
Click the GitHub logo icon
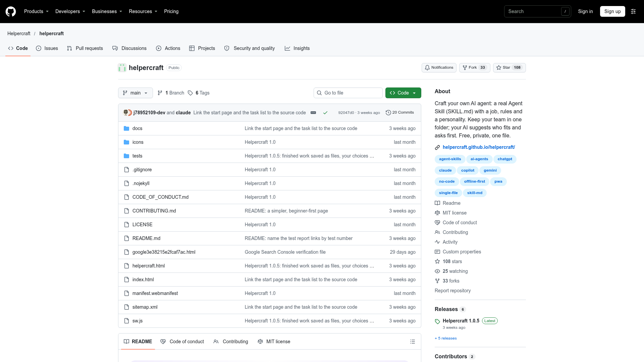pyautogui.click(x=11, y=11)
